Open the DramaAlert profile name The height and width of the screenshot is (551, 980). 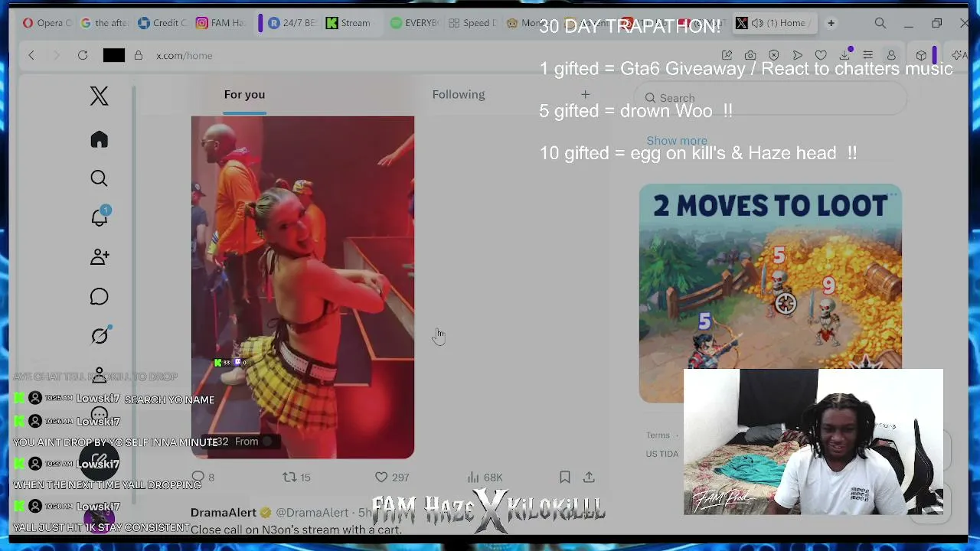coord(224,513)
